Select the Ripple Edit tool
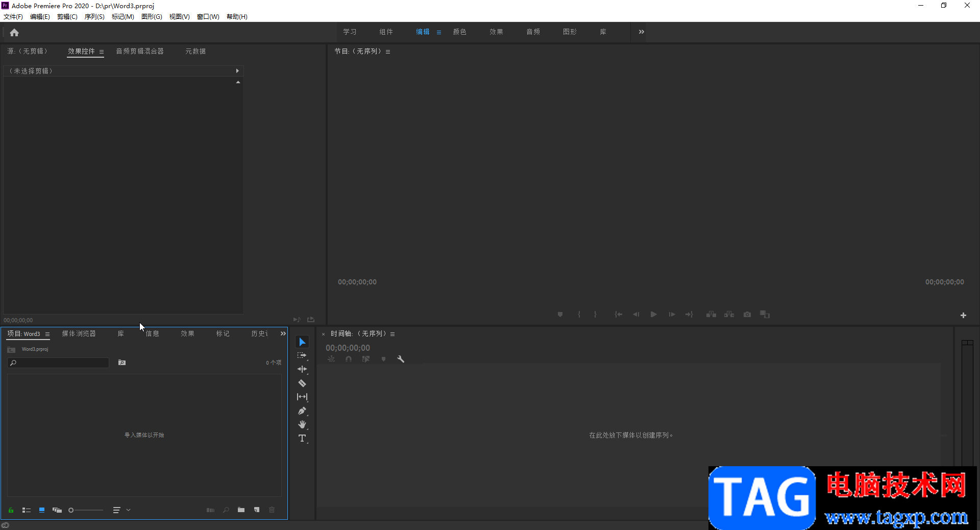This screenshot has width=980, height=530. coord(302,369)
